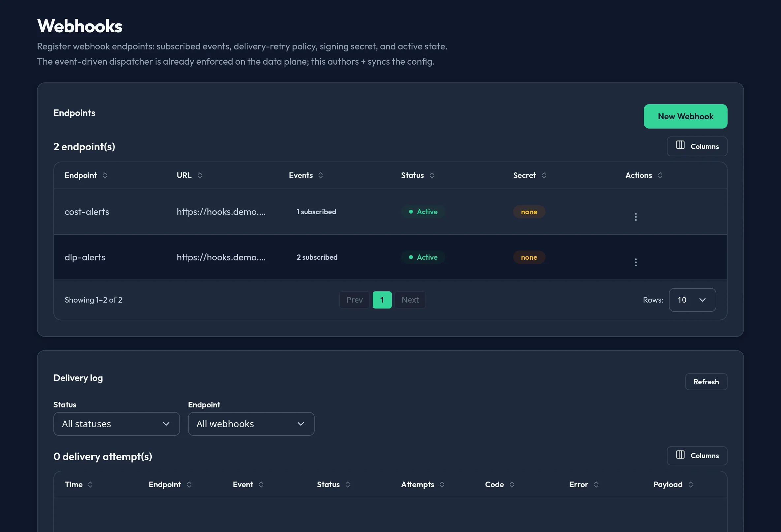Screen dimensions: 781x532
Task: Sort Endpoints table by URL column
Action: coord(189,175)
